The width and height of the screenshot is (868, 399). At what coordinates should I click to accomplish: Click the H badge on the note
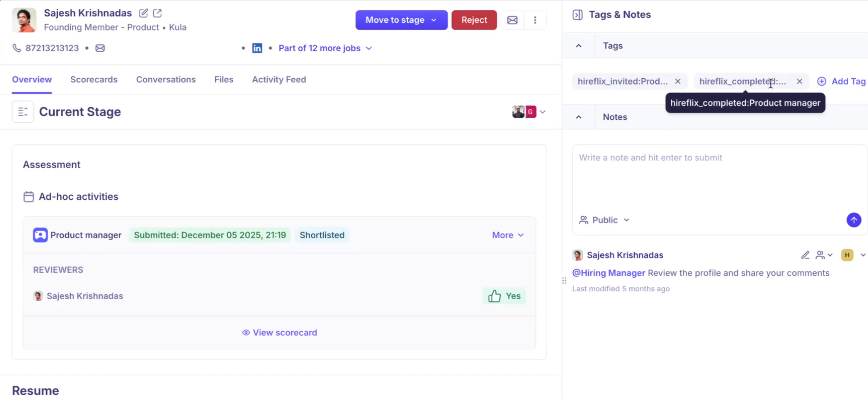[x=847, y=255]
